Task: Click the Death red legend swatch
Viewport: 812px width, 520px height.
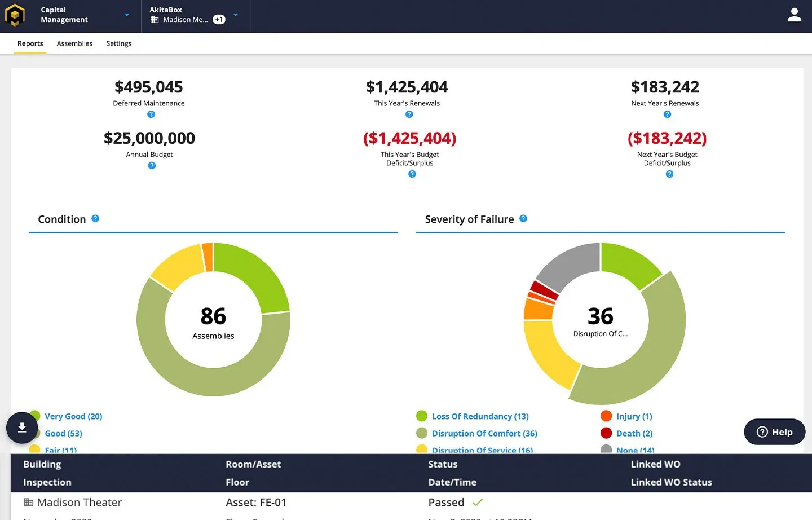Action: tap(606, 433)
